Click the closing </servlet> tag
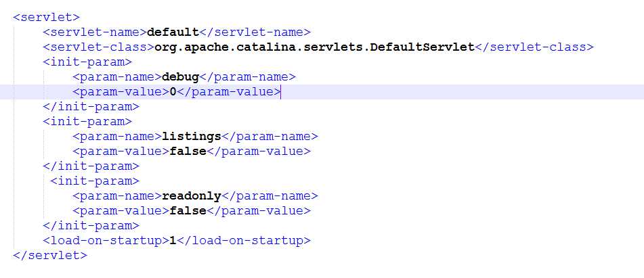Viewport: 644px width, 278px height. [x=50, y=255]
